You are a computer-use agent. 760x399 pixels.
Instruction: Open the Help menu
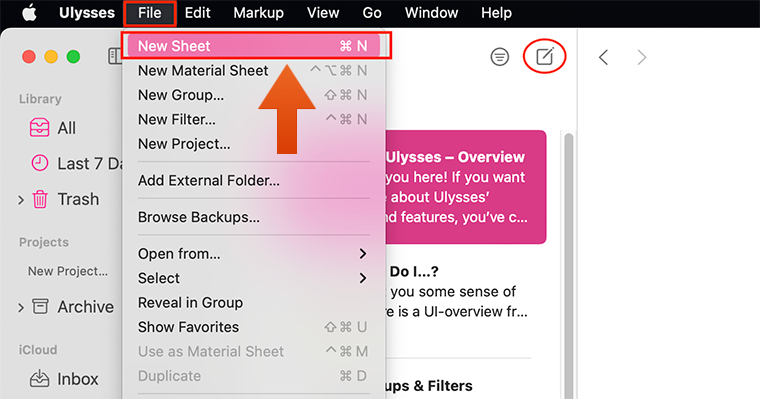(496, 13)
